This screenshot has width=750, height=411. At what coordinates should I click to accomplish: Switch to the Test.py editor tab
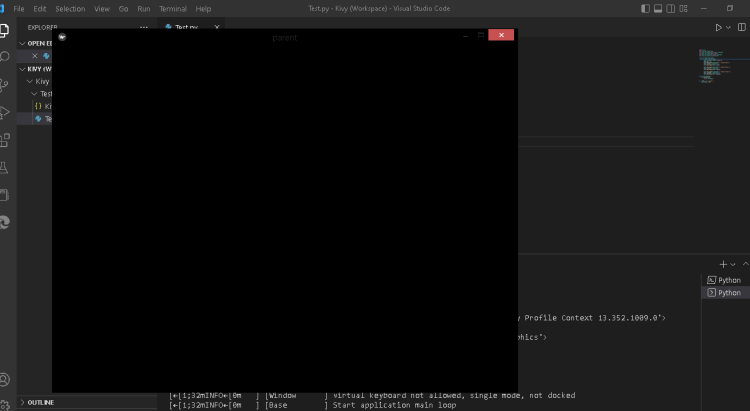tap(187, 27)
